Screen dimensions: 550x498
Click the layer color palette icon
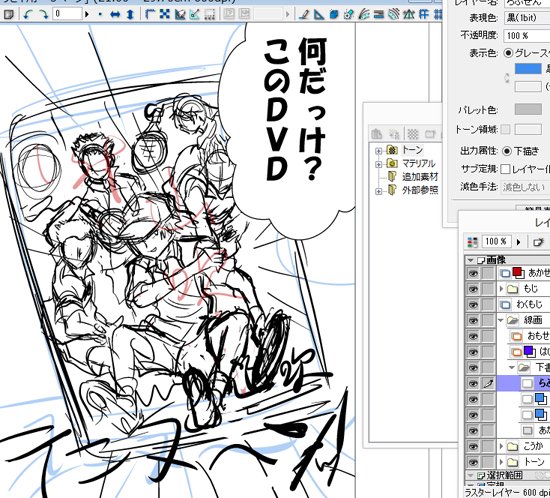click(472, 242)
